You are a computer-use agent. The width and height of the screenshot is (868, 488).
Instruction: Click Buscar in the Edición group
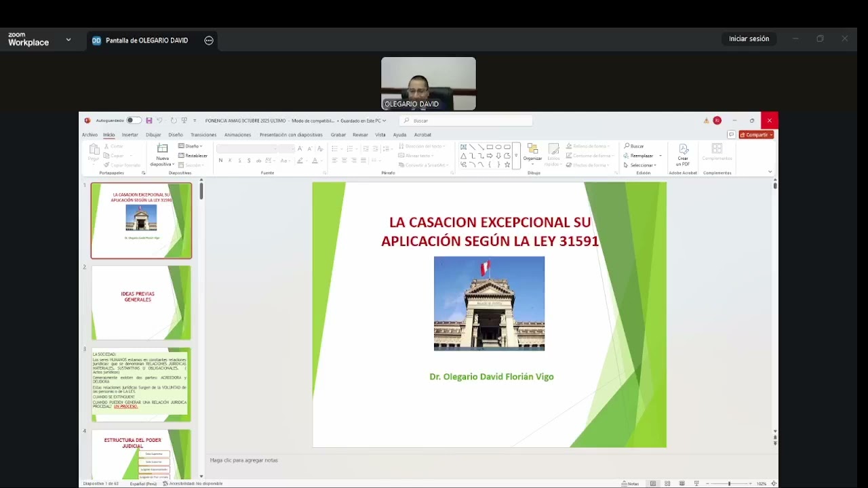634,146
